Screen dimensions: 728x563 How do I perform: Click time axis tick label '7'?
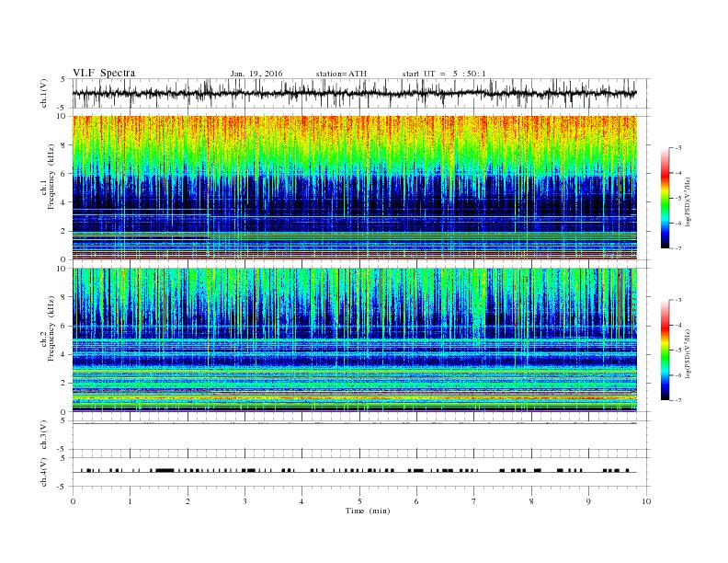pyautogui.click(x=474, y=501)
